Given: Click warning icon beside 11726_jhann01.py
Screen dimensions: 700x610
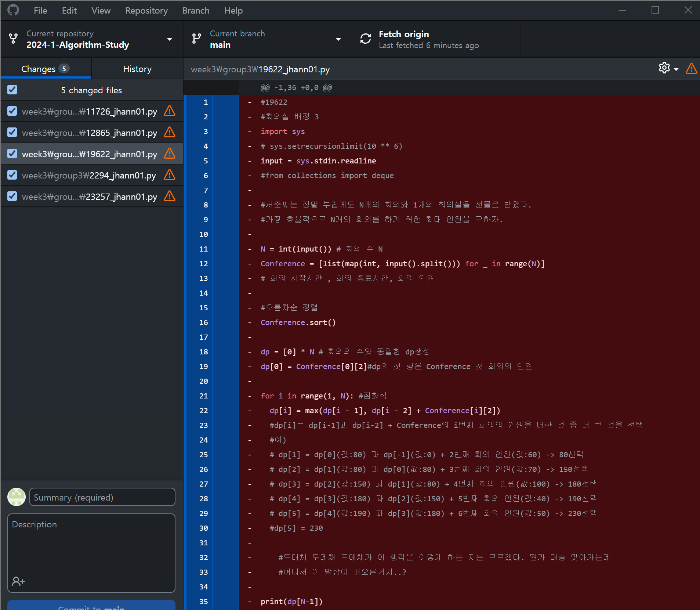Looking at the screenshot, I should [170, 111].
